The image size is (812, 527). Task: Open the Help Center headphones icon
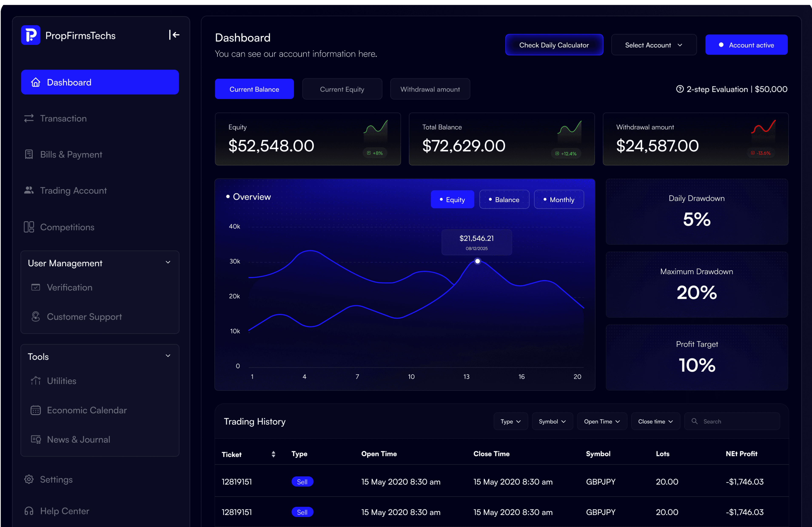[x=29, y=511]
